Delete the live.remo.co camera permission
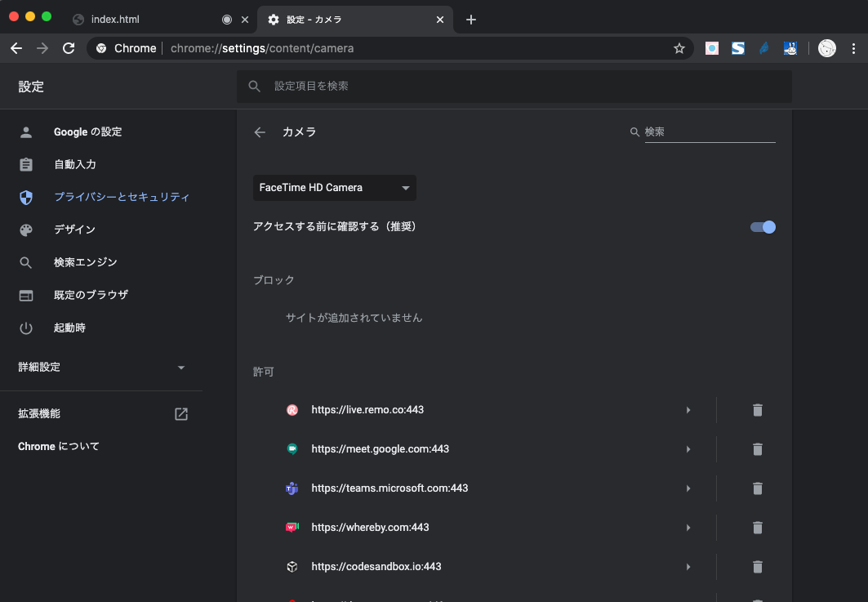The width and height of the screenshot is (868, 602). pos(757,409)
